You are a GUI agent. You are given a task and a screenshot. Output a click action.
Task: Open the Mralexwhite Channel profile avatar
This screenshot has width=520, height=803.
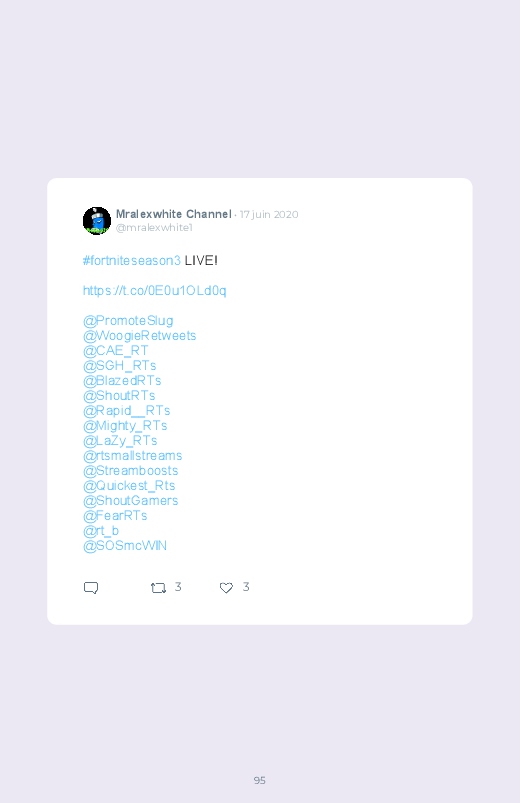pyautogui.click(x=97, y=221)
